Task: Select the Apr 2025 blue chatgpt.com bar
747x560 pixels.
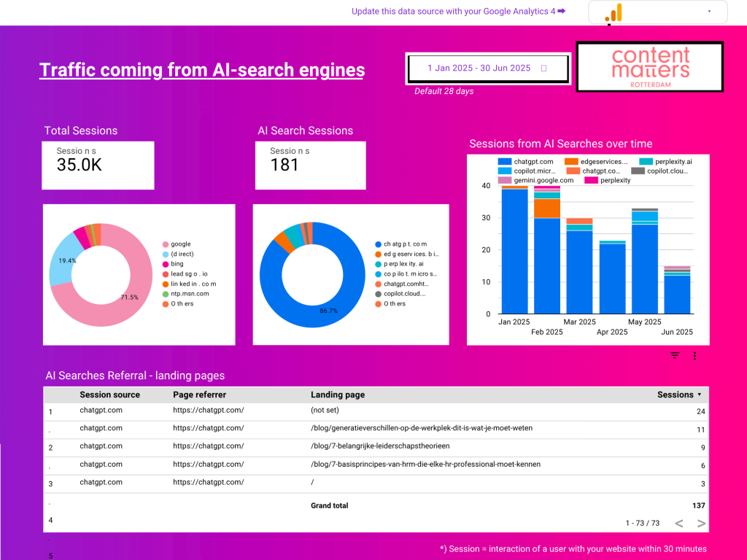Action: [x=612, y=279]
